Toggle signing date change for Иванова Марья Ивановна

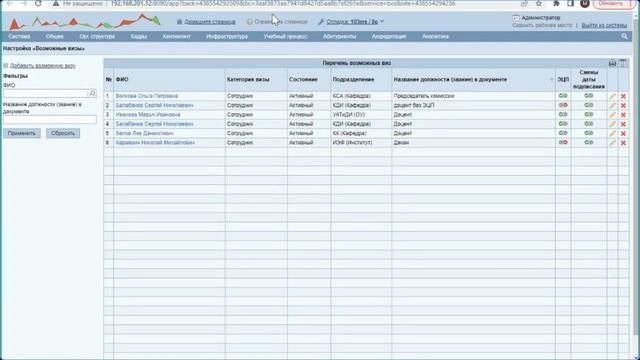[589, 115]
